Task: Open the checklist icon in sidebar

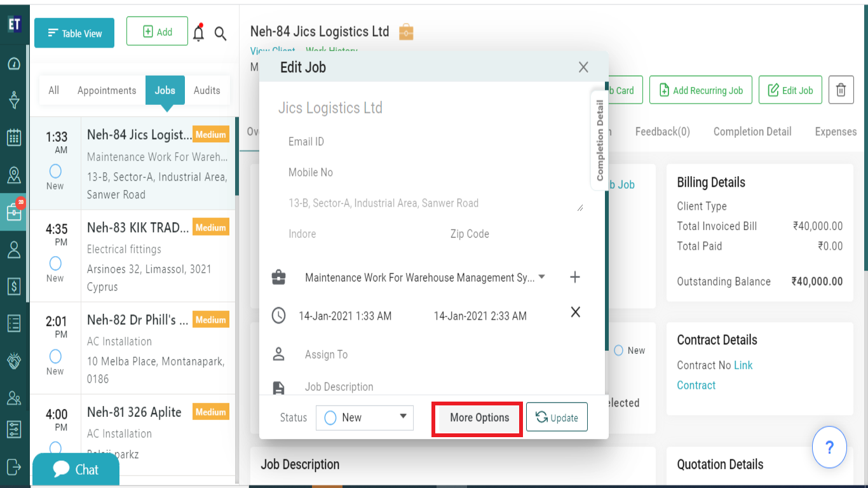Action: pyautogui.click(x=14, y=323)
